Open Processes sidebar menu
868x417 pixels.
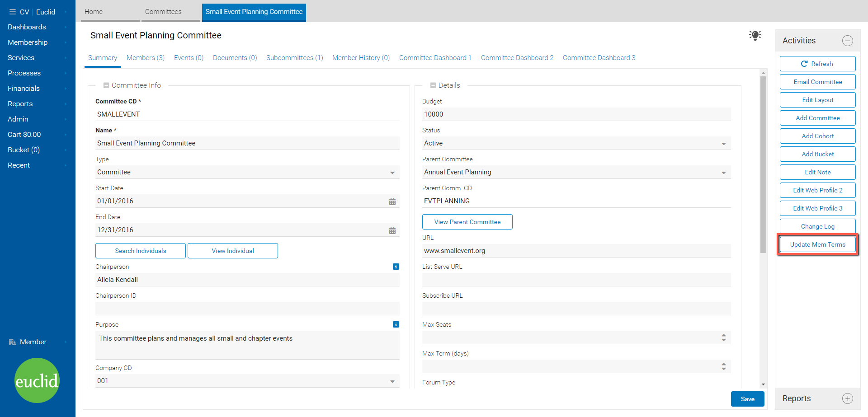pyautogui.click(x=38, y=73)
